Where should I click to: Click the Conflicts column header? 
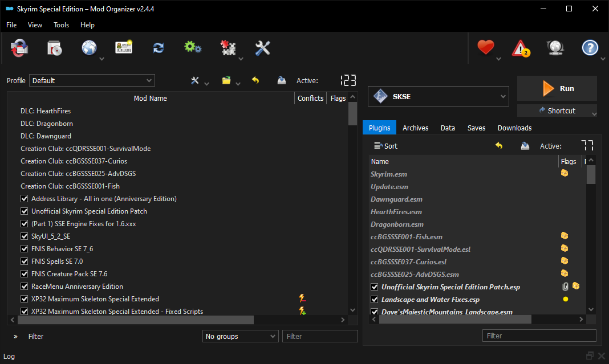[x=310, y=98]
